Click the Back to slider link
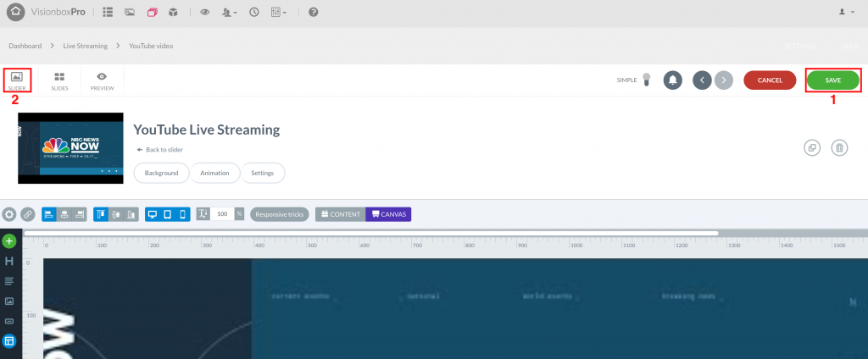 pos(160,150)
